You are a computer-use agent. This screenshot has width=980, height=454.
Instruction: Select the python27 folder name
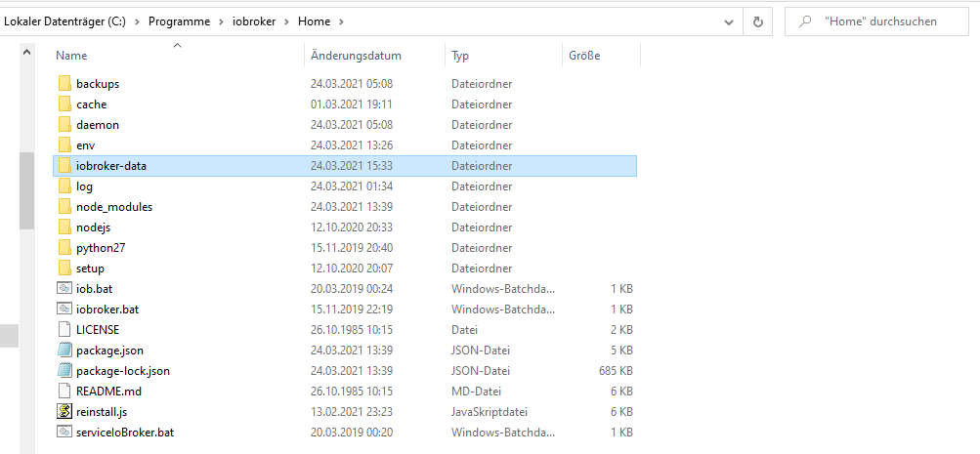101,248
